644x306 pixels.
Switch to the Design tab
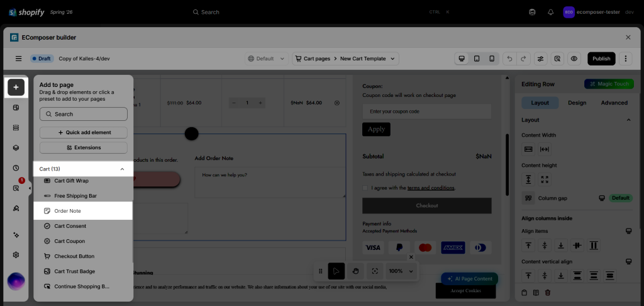tap(577, 103)
